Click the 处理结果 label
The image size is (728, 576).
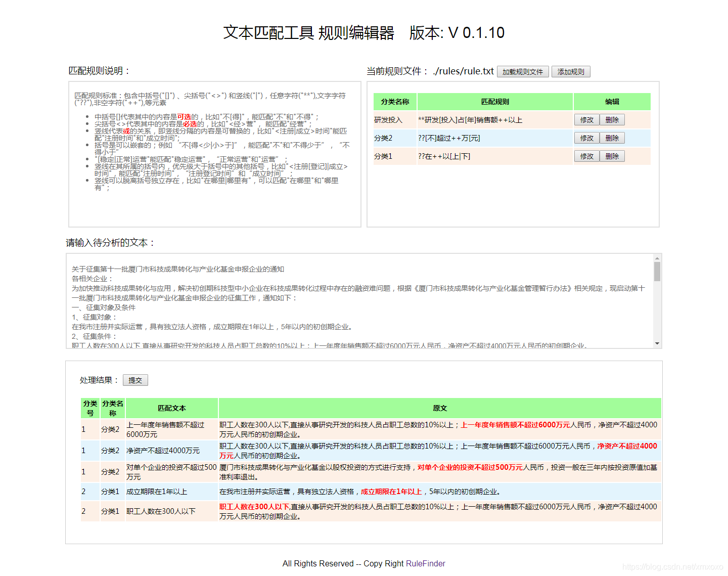(x=99, y=380)
